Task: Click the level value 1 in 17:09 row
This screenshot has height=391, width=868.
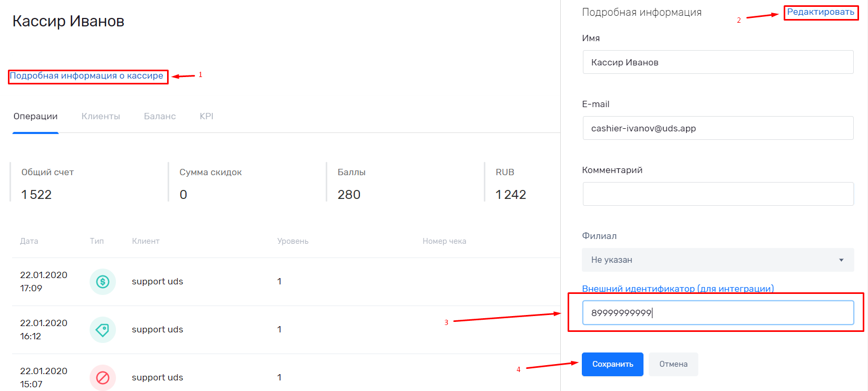Action: click(x=279, y=282)
